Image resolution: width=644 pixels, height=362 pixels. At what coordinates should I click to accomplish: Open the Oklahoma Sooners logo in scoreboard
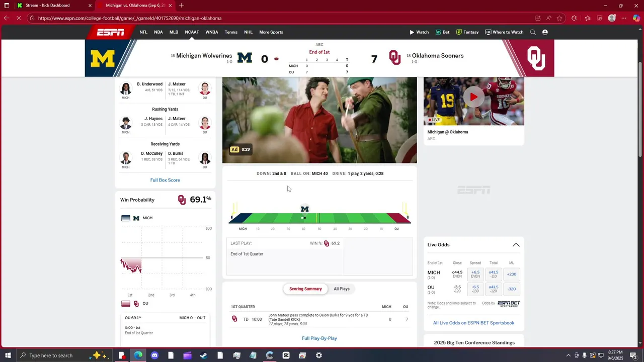(x=395, y=58)
